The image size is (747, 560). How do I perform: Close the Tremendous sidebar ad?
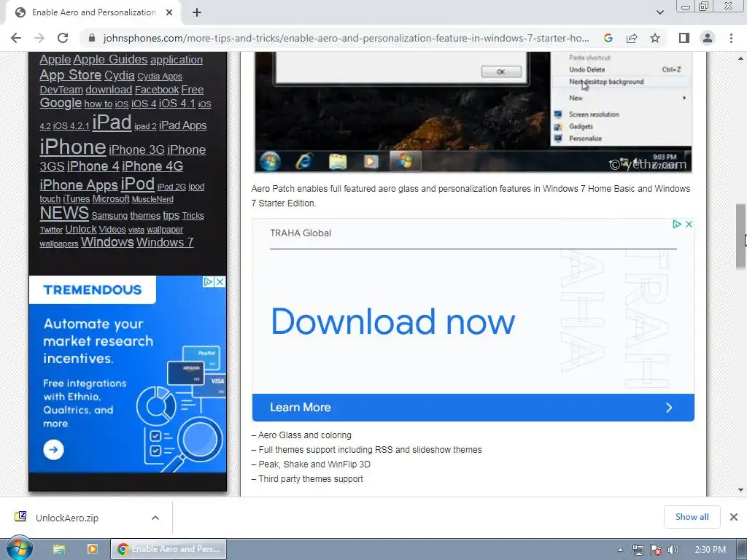point(220,282)
